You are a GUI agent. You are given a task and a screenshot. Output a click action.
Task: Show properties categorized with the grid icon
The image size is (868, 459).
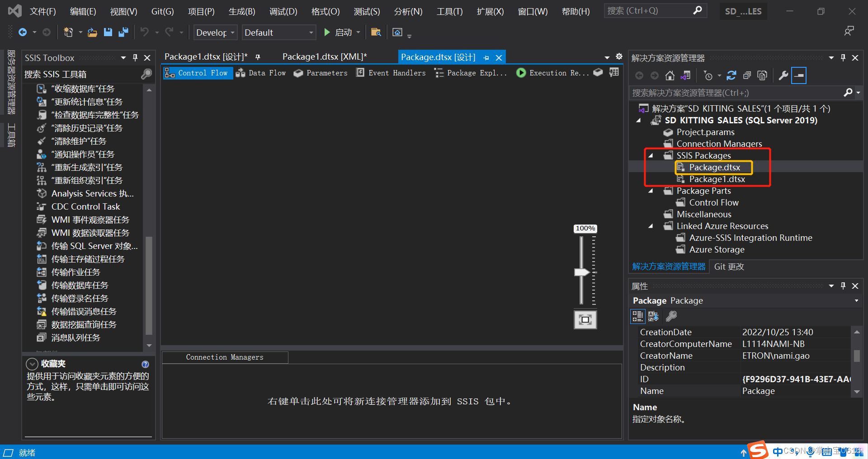637,316
